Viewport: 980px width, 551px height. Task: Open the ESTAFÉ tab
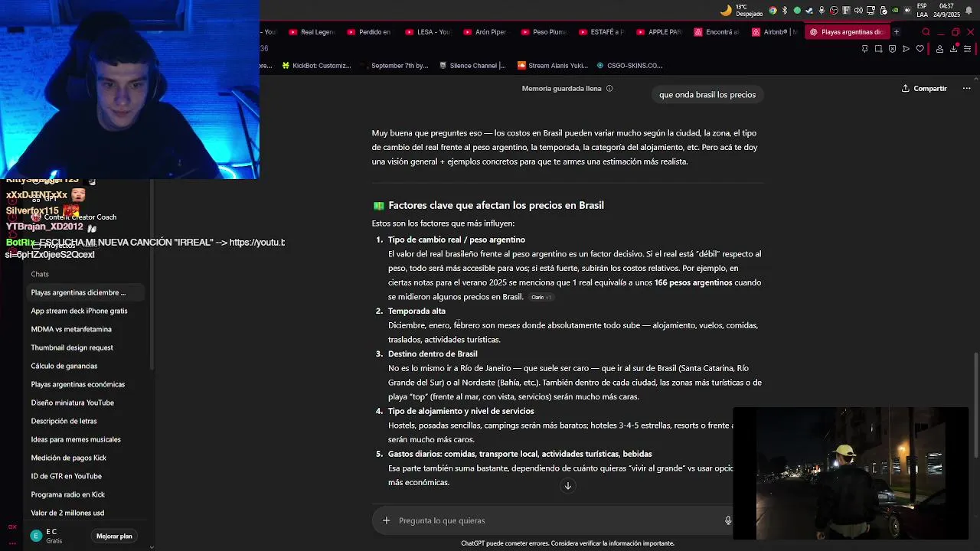[602, 32]
